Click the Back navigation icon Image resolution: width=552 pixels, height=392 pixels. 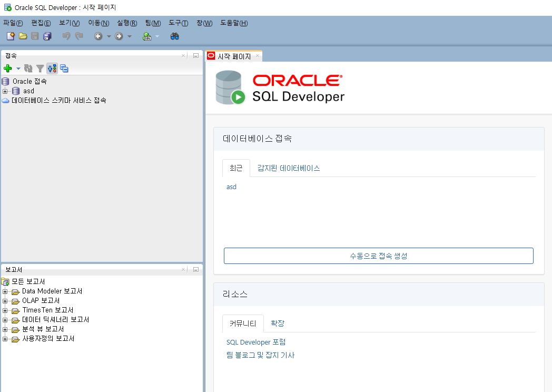pyautogui.click(x=98, y=36)
